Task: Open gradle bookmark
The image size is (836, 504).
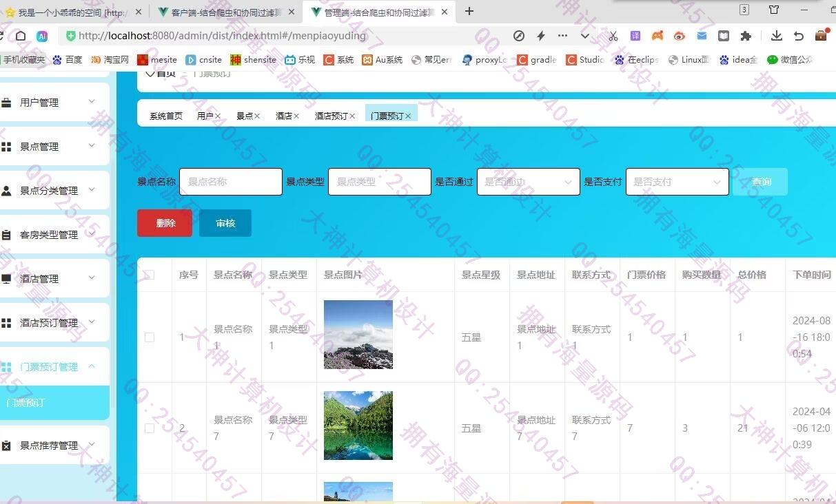Action: [537, 60]
